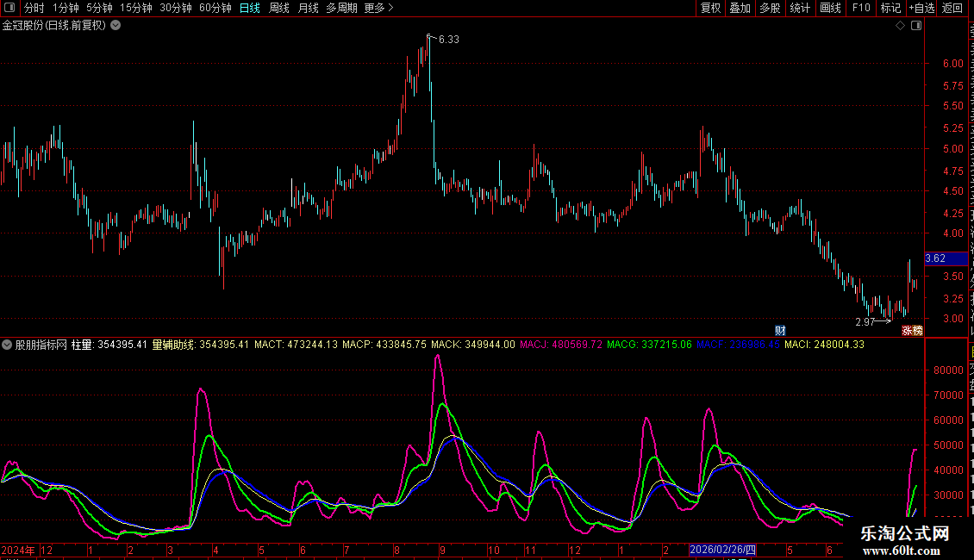Add stock with +自选 button

coord(921,8)
